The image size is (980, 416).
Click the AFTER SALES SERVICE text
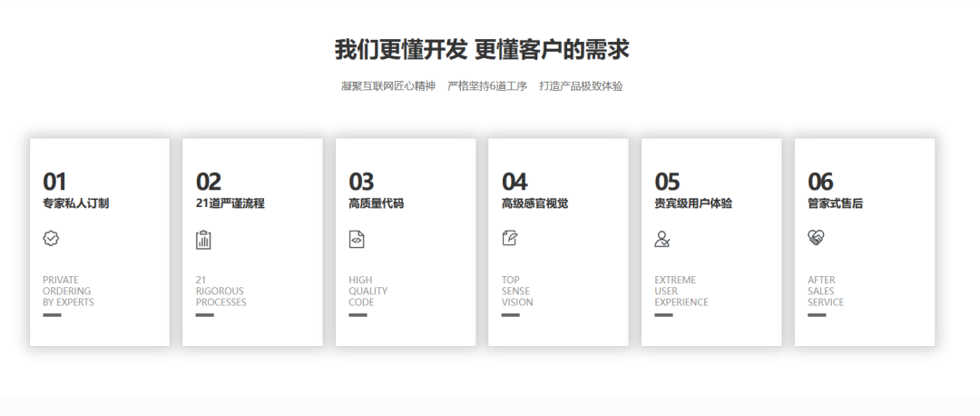(x=826, y=291)
